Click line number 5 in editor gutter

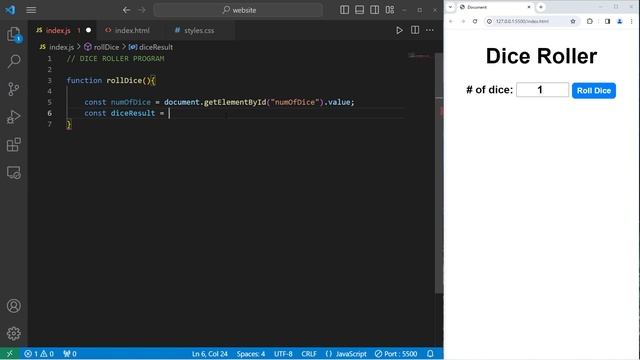click(x=49, y=102)
